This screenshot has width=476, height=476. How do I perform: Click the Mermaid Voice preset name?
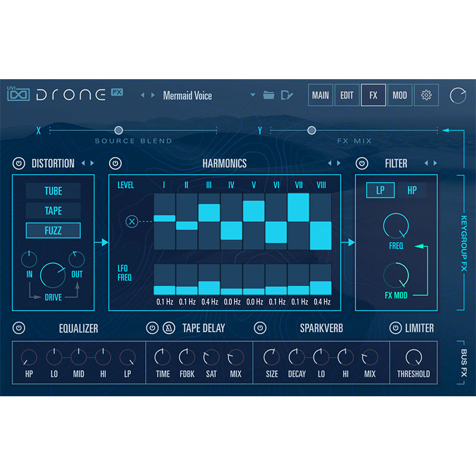(187, 96)
